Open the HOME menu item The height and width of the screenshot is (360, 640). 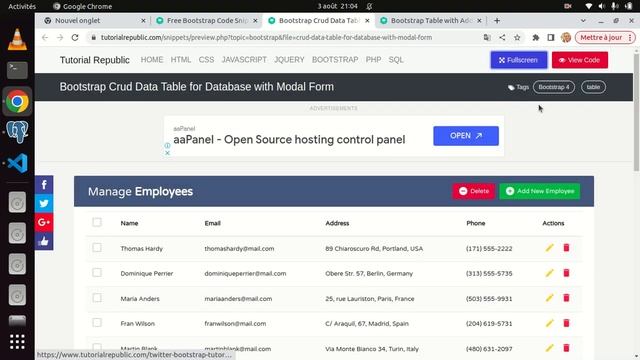152,60
